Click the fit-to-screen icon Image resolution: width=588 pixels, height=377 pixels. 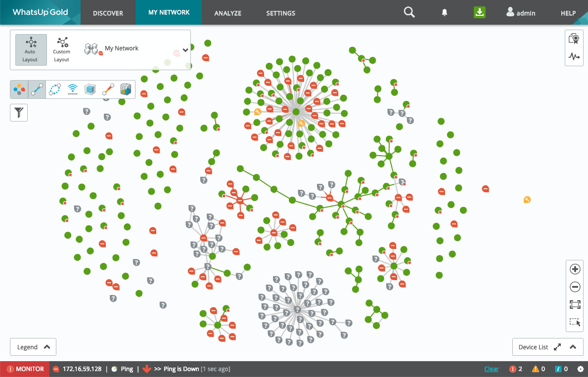click(x=575, y=305)
